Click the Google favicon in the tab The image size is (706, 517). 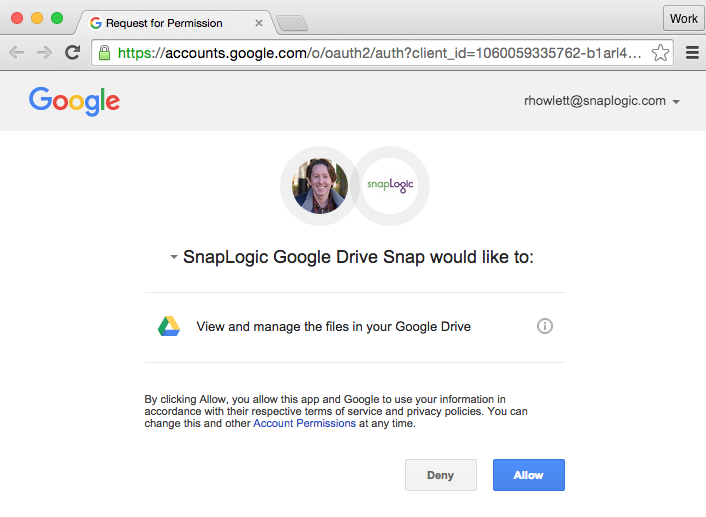click(95, 23)
